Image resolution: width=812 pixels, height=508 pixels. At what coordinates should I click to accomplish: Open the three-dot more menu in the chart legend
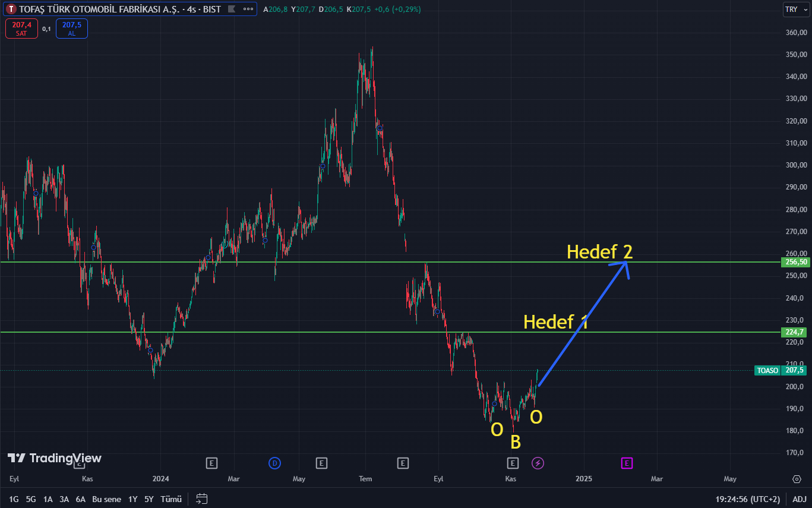tap(248, 10)
